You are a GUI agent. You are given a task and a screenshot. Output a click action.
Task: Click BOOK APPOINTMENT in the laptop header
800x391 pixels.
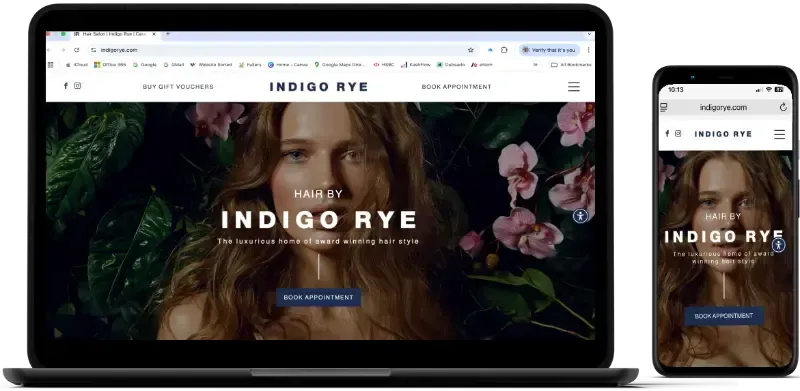(456, 87)
